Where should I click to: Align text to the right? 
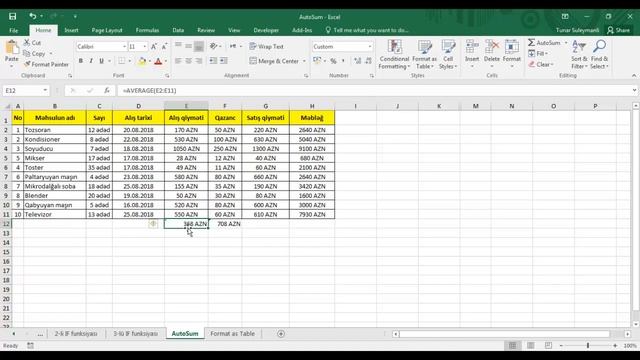point(199,61)
